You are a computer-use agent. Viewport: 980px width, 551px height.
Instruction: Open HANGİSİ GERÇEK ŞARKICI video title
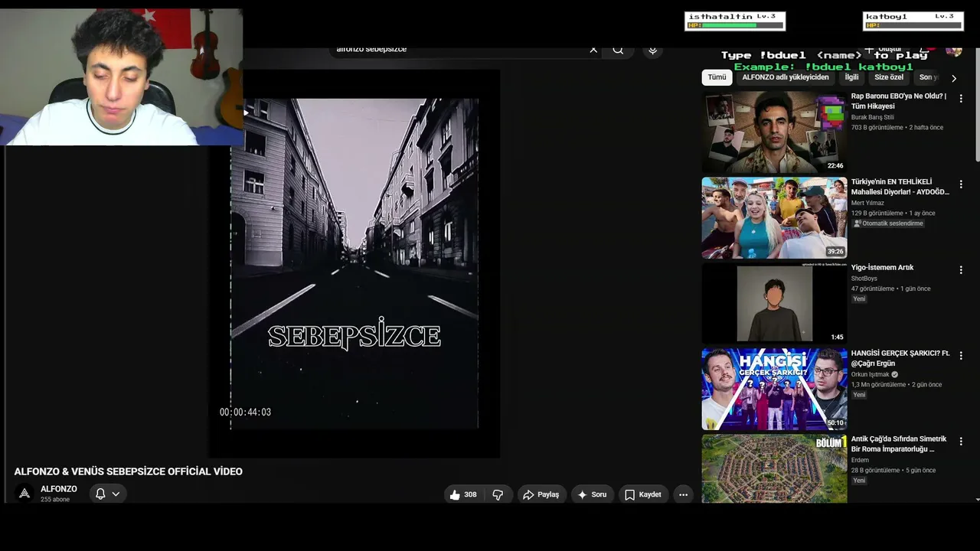coord(900,358)
